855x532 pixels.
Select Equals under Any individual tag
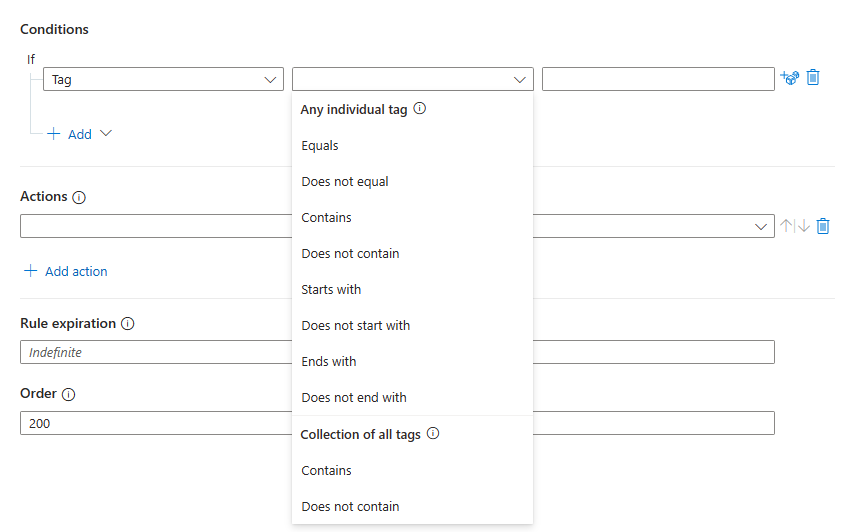coord(320,145)
